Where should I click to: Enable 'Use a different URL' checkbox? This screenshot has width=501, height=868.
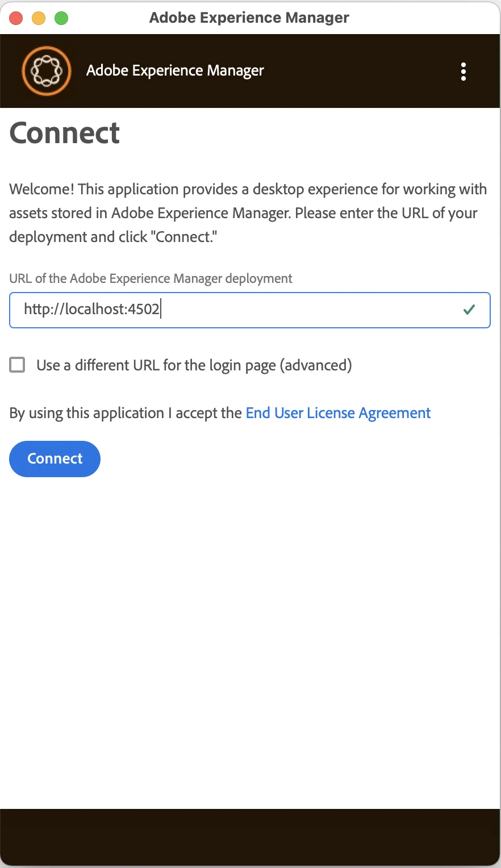[18, 365]
